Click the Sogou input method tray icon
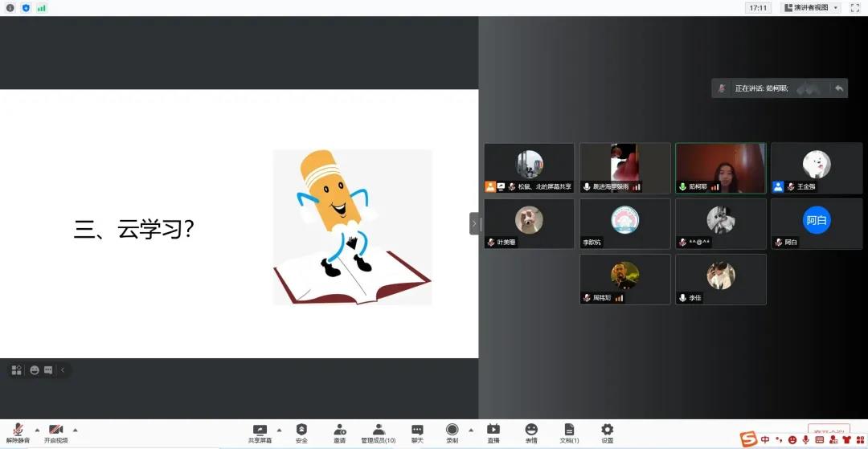This screenshot has width=868, height=449. coord(748,439)
